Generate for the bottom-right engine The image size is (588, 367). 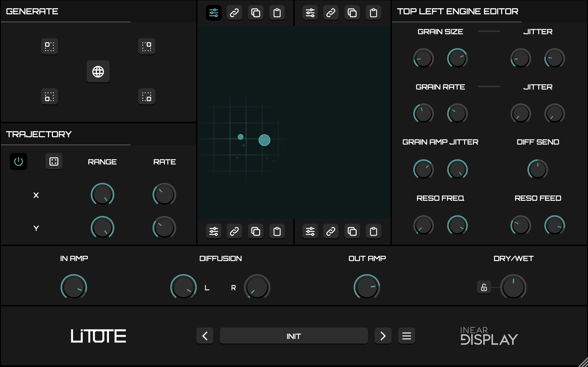tap(147, 97)
